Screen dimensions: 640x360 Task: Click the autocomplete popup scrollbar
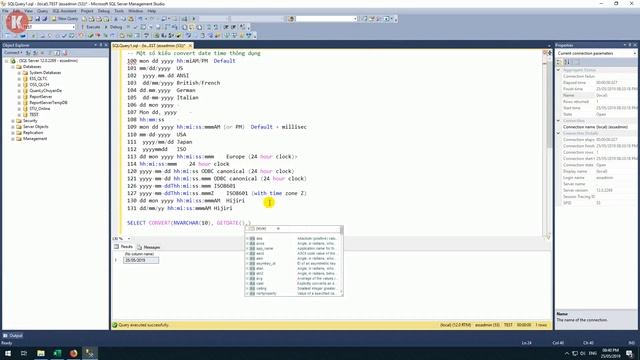pos(341,261)
